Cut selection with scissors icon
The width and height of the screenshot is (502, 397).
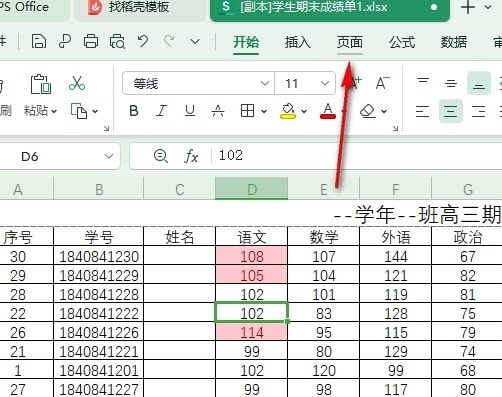(x=77, y=83)
